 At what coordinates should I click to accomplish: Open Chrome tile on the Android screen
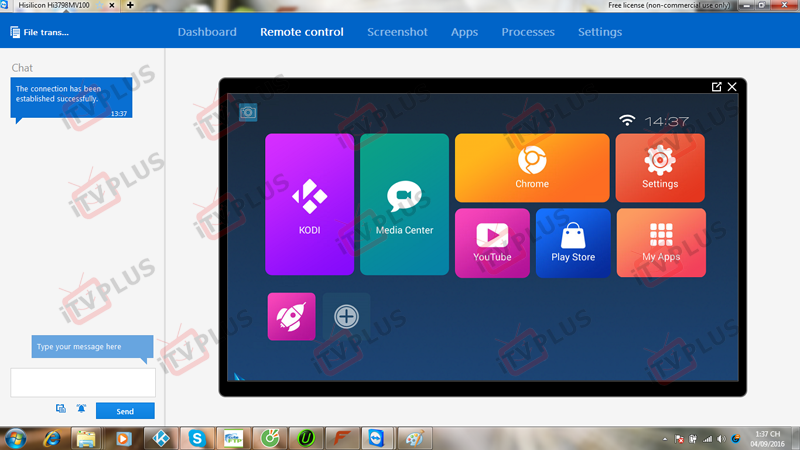(x=532, y=168)
